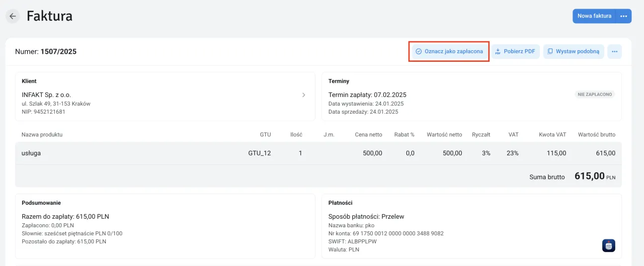Mark invoice as paid with Oznacz jako zapłacona
This screenshot has width=644, height=266.
(449, 51)
